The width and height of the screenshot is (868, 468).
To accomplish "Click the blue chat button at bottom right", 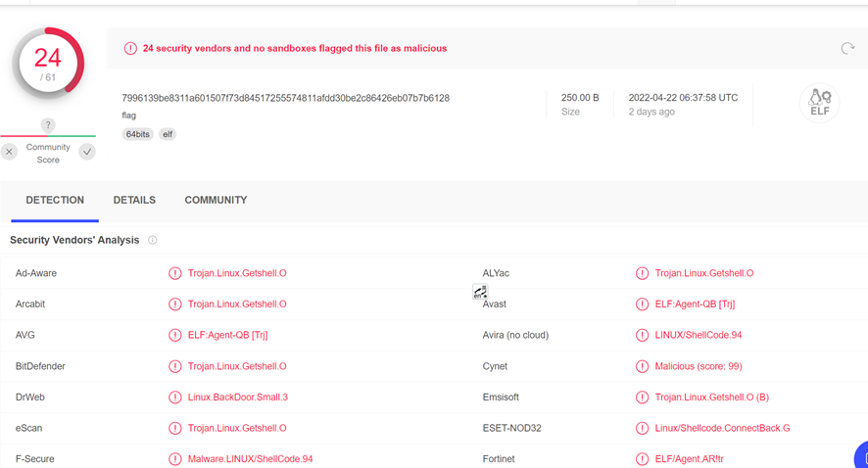I will 861,456.
